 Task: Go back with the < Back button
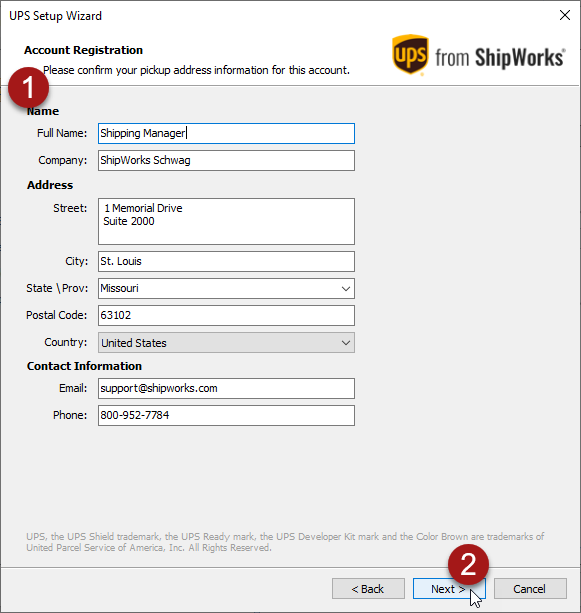pyautogui.click(x=368, y=589)
